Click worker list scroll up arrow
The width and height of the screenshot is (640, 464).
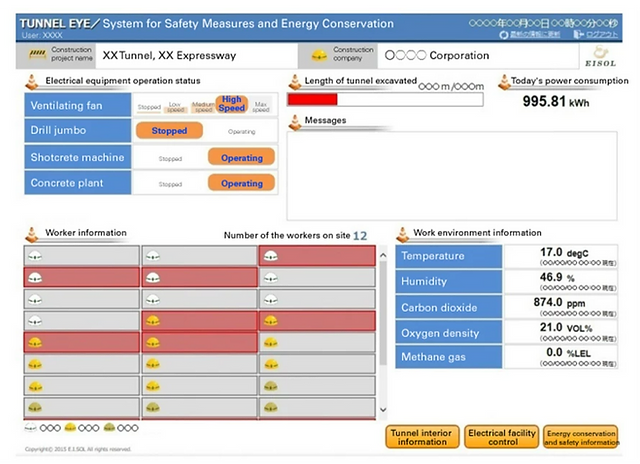click(383, 255)
